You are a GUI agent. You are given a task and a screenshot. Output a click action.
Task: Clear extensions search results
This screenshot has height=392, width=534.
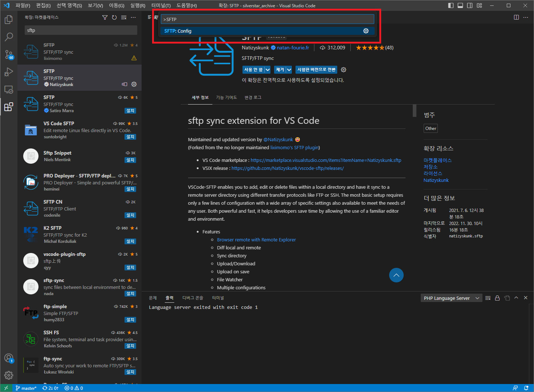(x=124, y=17)
